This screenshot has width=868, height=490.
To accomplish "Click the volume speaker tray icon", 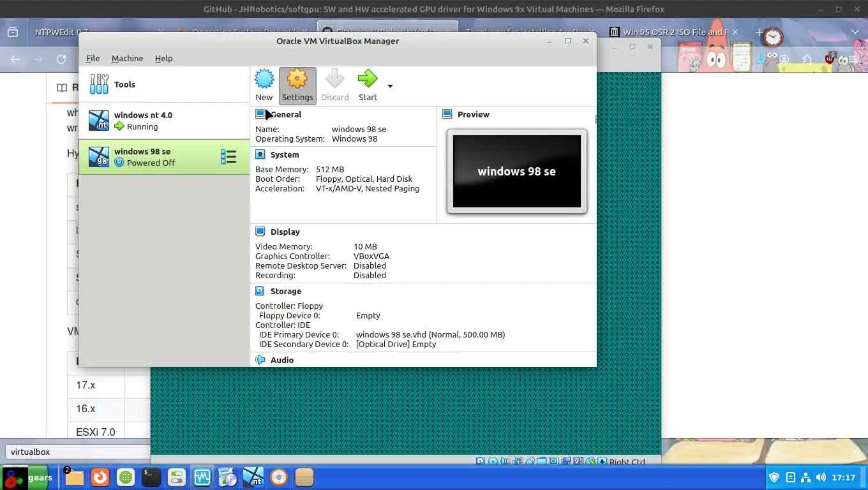I will click(x=821, y=477).
